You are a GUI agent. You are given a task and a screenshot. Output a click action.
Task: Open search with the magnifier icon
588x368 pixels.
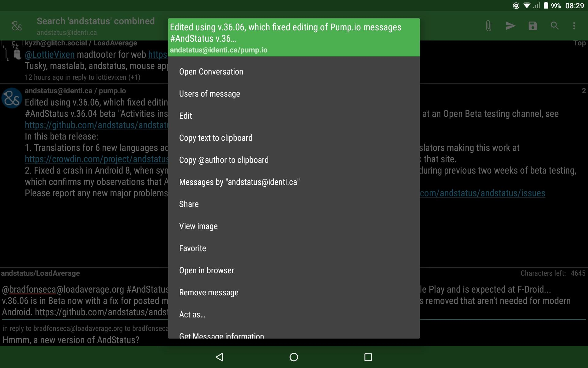click(x=555, y=26)
